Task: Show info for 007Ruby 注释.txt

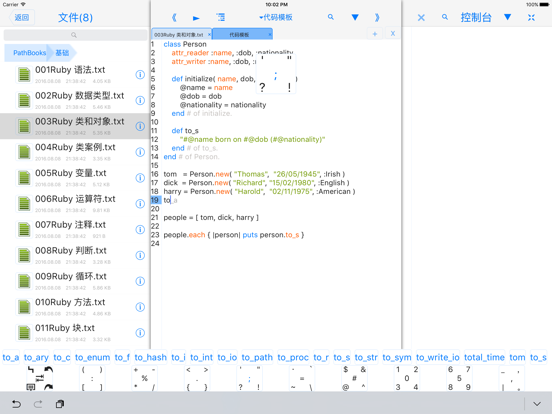Action: [140, 230]
